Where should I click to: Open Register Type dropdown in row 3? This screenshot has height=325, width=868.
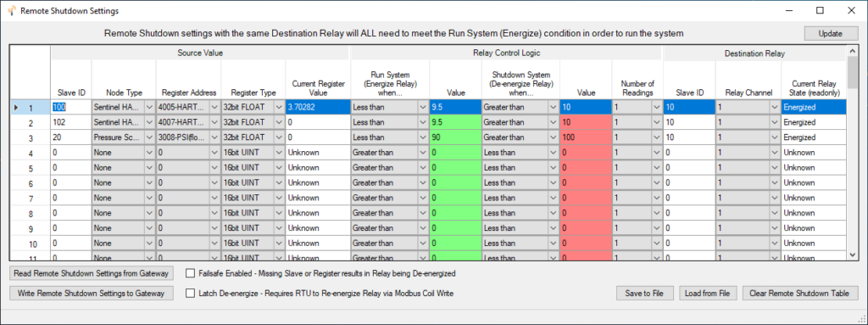coord(279,137)
